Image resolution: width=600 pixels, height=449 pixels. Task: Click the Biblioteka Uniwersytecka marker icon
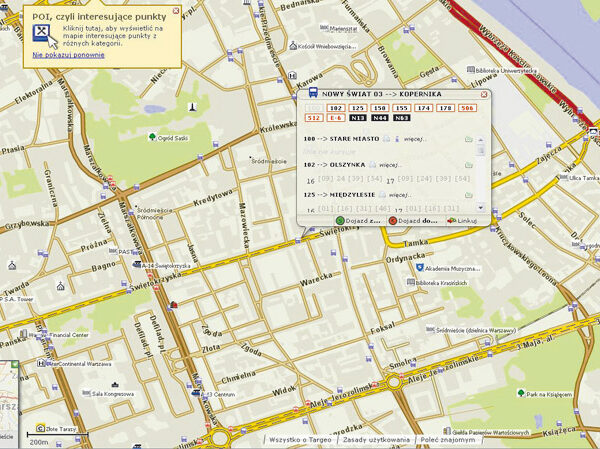[x=471, y=71]
